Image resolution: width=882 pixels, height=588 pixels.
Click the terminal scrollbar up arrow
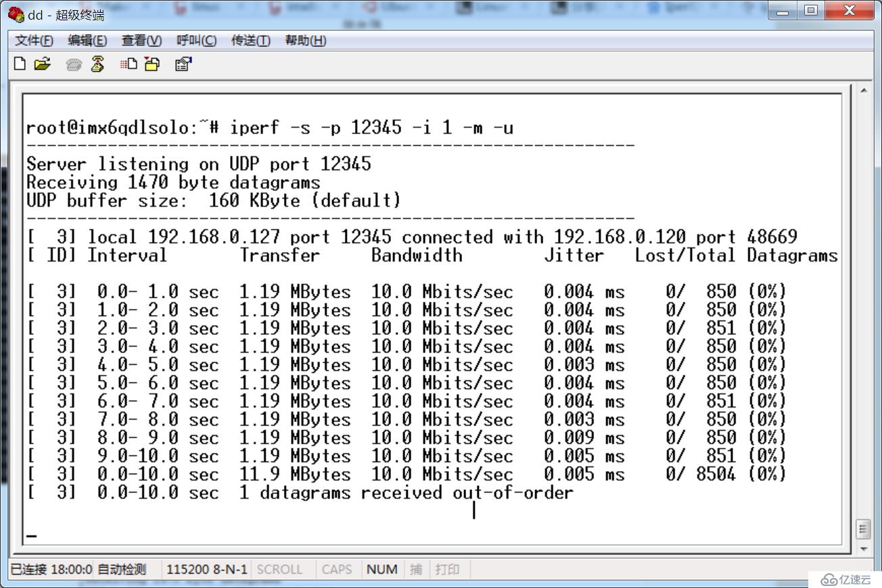863,90
